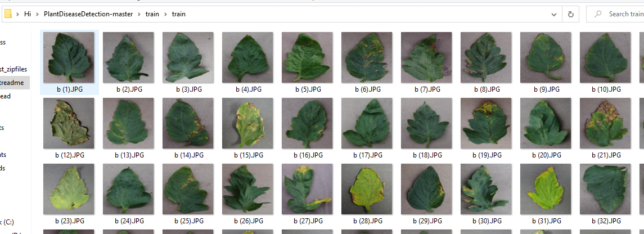This screenshot has height=234, width=644.
Task: Expand chevron after Hi breadcrumb
Action: point(37,14)
